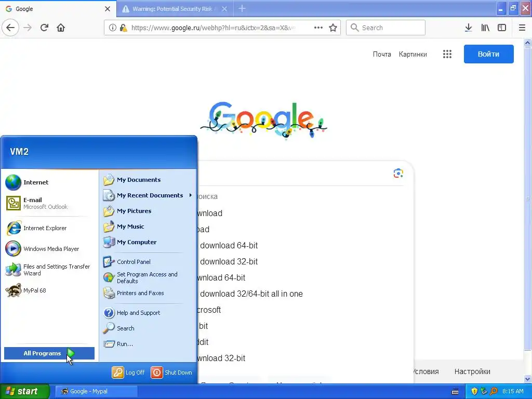The width and height of the screenshot is (532, 399).
Task: Open page actions three-dot menu
Action: pos(318,28)
